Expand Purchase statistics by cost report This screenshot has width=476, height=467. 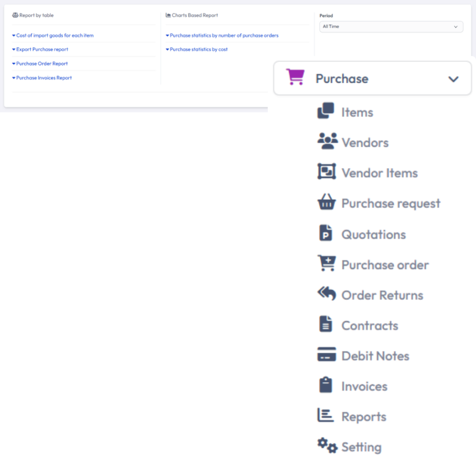tap(198, 49)
